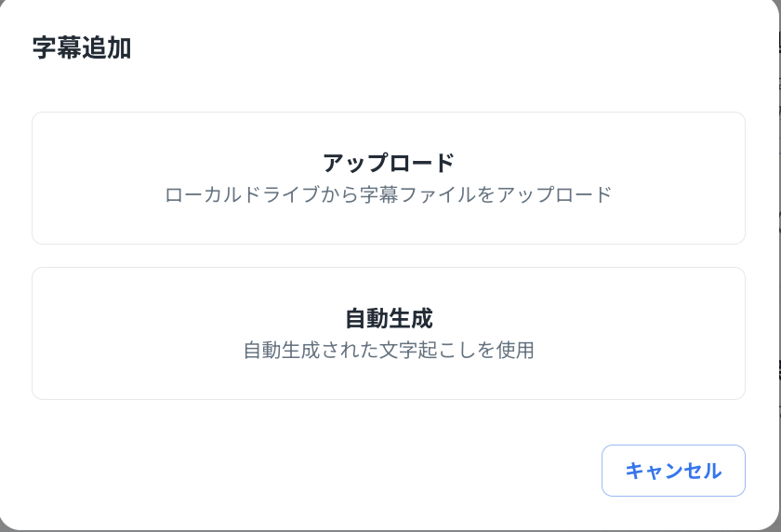Cancel adding subtitles
Viewport: 781px width, 532px height.
[673, 471]
